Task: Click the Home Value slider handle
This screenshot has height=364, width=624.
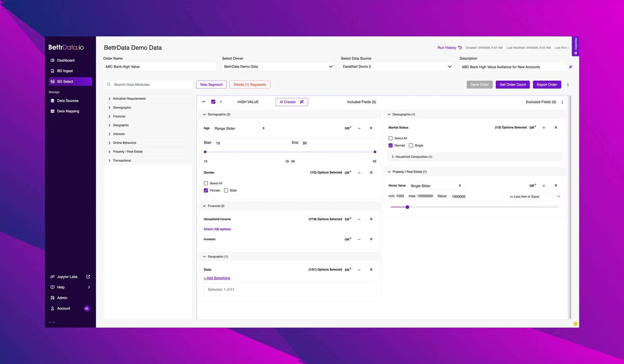Action: coord(407,207)
